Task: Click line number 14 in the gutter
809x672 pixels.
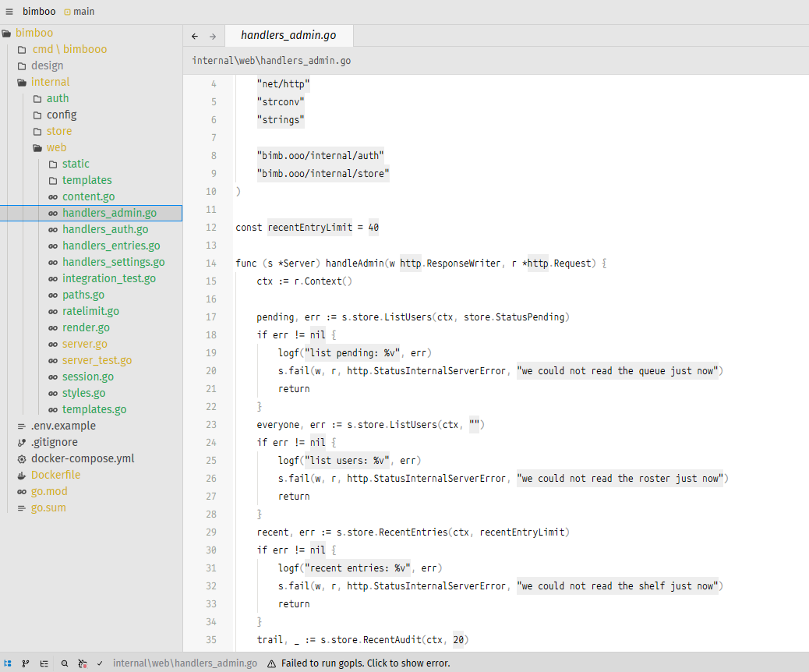Action: coord(211,263)
